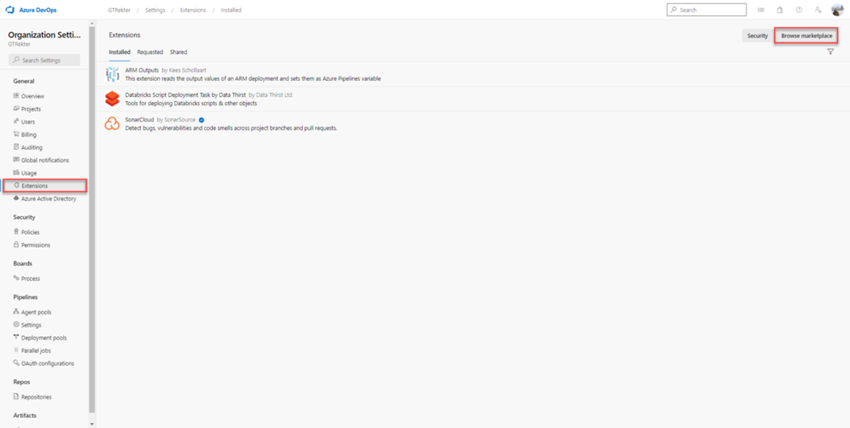Click the sidebar scrollbar up arrow
The height and width of the screenshot is (428, 850).
(x=91, y=23)
